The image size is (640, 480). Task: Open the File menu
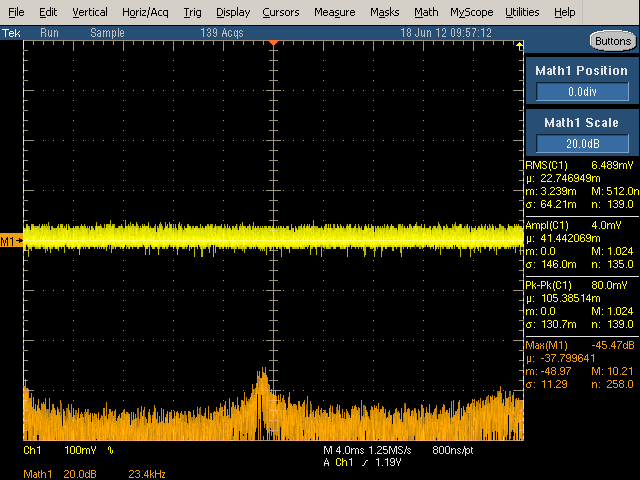point(16,12)
